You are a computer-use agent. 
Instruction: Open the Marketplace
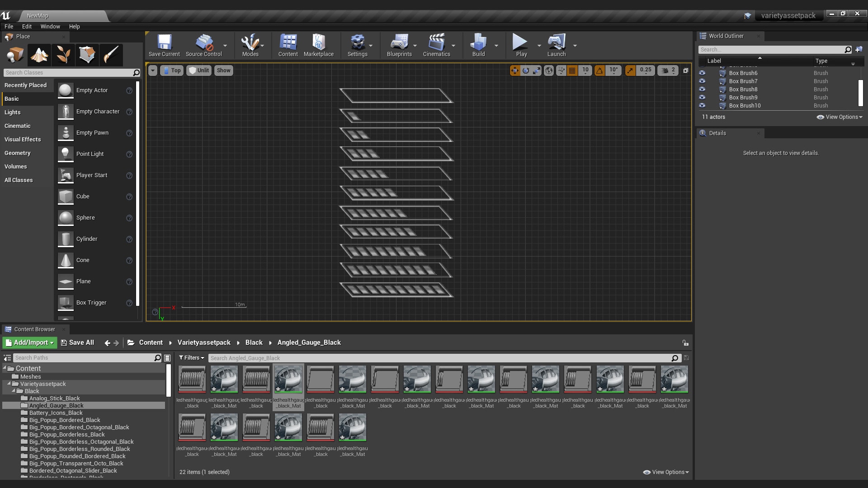[x=318, y=45]
